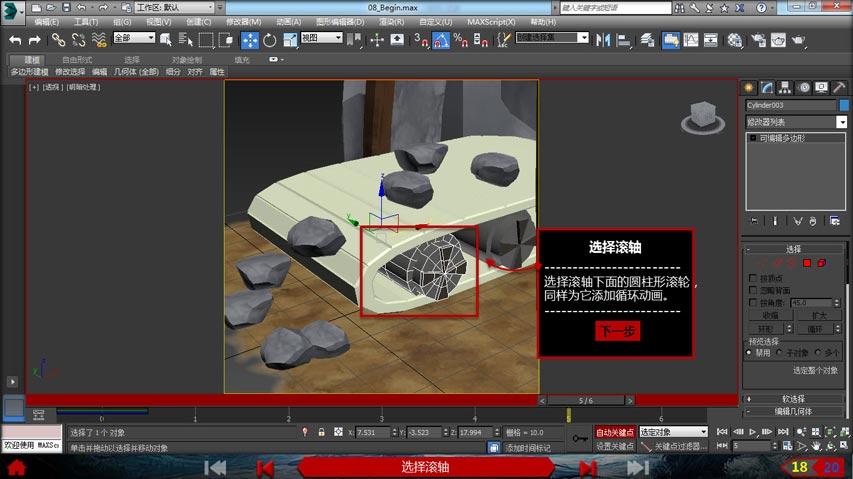Click the Cylinder003 object color swatch
Screen dimensions: 853x479
[x=844, y=104]
